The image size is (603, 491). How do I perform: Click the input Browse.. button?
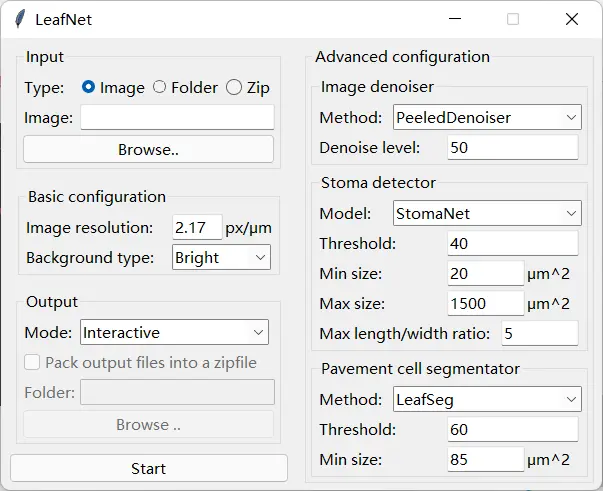pos(148,149)
